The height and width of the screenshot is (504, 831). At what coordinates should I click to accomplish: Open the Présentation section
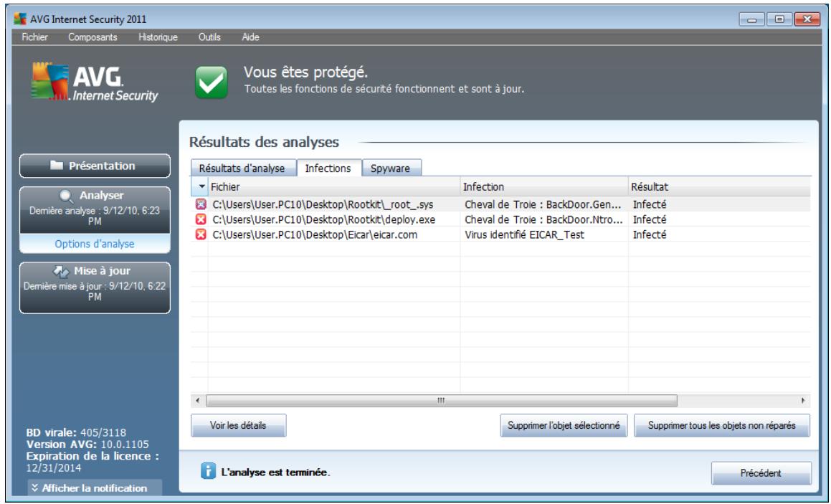95,166
